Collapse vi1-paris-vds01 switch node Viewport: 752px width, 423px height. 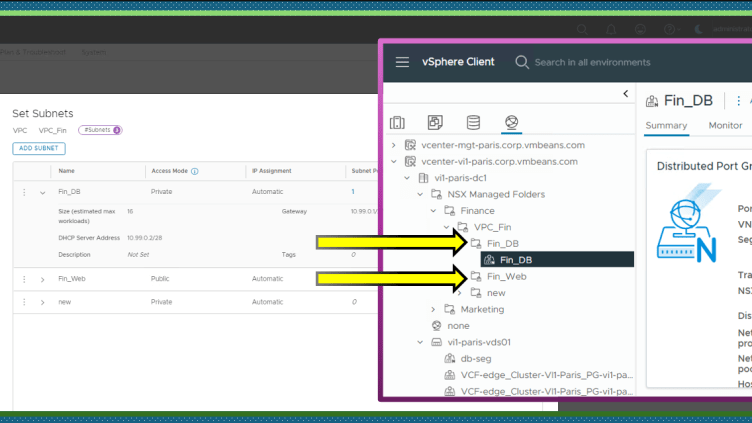[420, 342]
